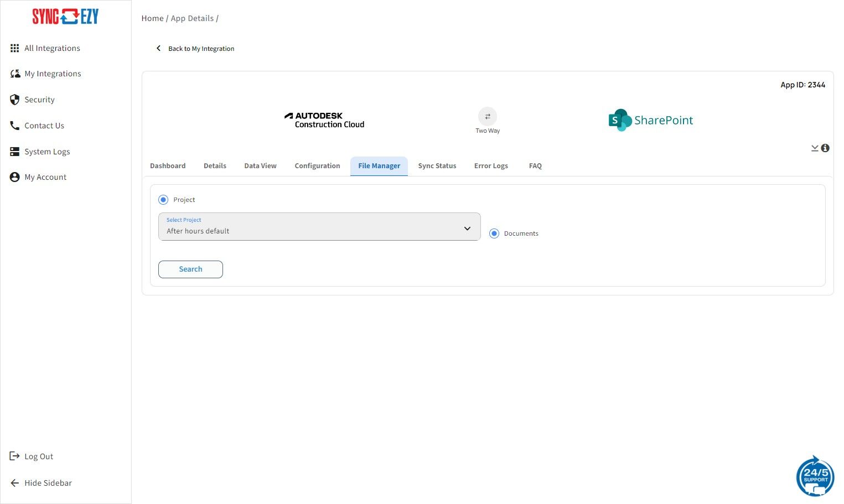Open the 24/5 support chat badge
This screenshot has height=504, width=844.
click(x=815, y=476)
